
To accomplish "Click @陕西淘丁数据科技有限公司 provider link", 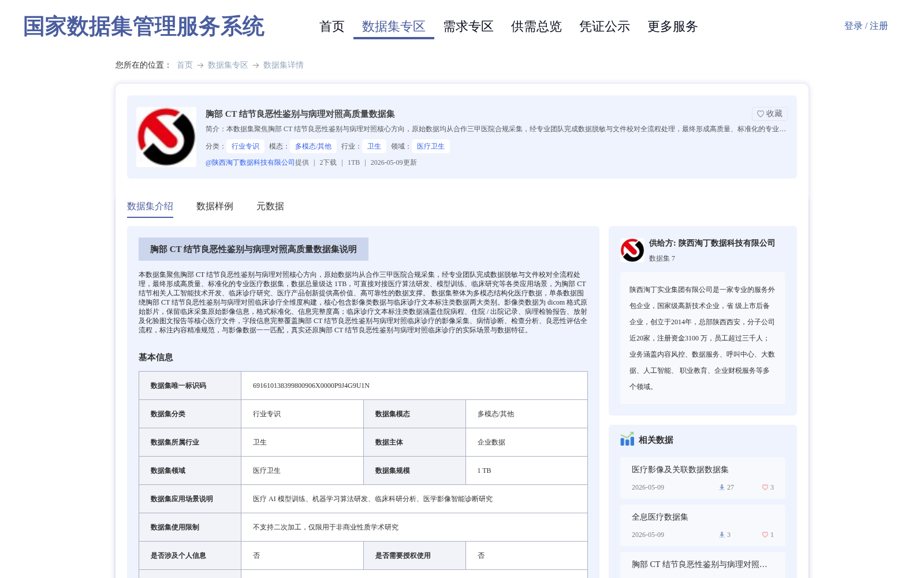I will pos(250,162).
